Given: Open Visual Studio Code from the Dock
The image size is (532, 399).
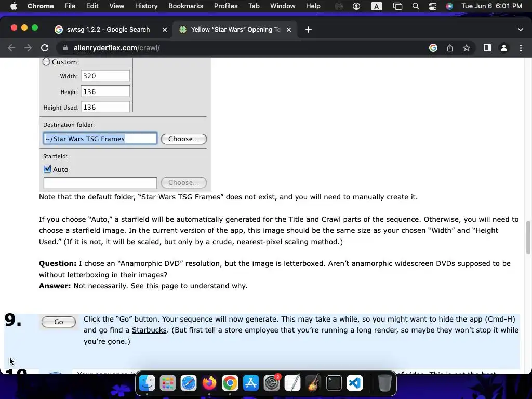Looking at the screenshot, I should tap(355, 383).
